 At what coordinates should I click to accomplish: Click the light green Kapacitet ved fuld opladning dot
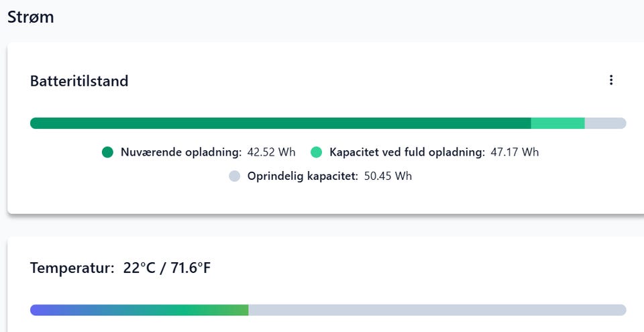[x=317, y=152]
